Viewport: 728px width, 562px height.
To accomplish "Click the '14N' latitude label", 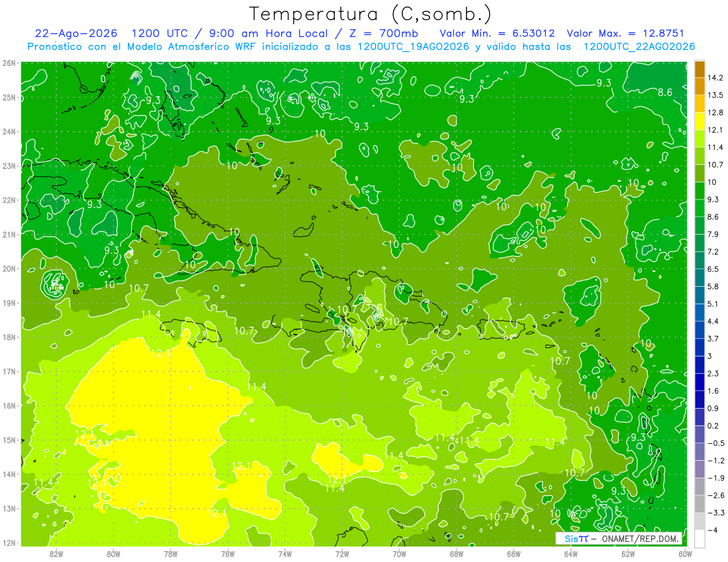I will point(9,474).
